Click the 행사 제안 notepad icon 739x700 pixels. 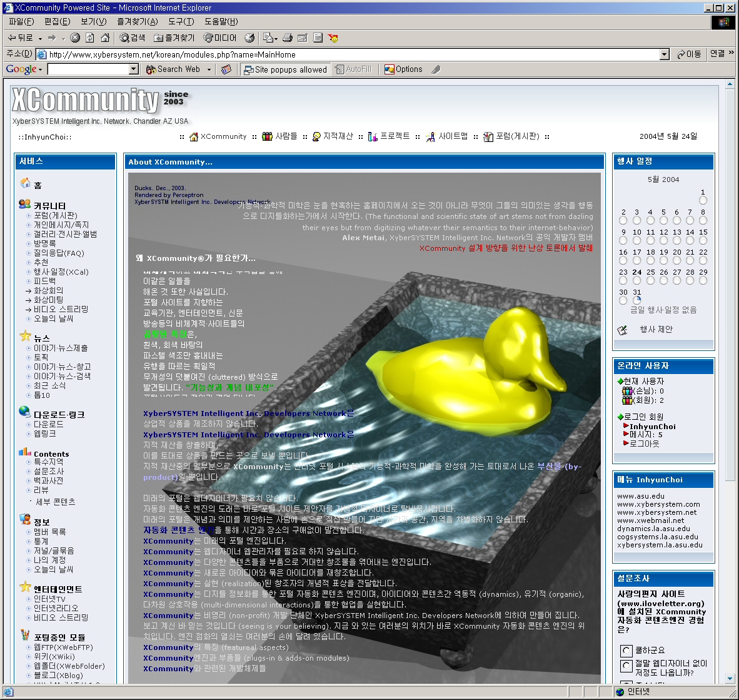(x=622, y=330)
